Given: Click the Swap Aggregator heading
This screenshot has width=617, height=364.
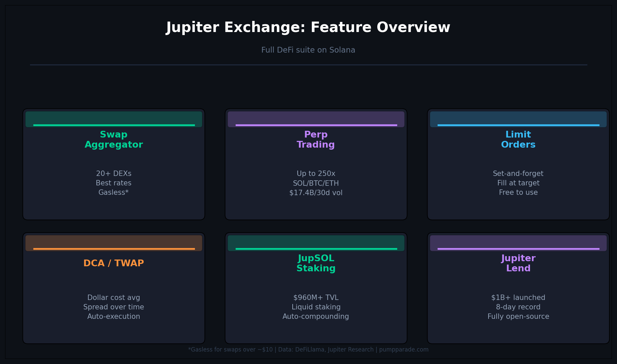Looking at the screenshot, I should pos(114,139).
